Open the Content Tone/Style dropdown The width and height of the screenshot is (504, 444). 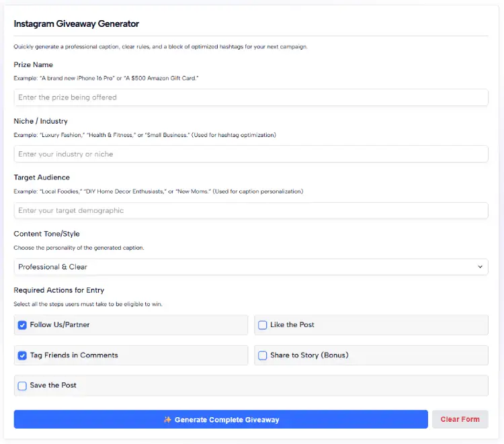[251, 267]
